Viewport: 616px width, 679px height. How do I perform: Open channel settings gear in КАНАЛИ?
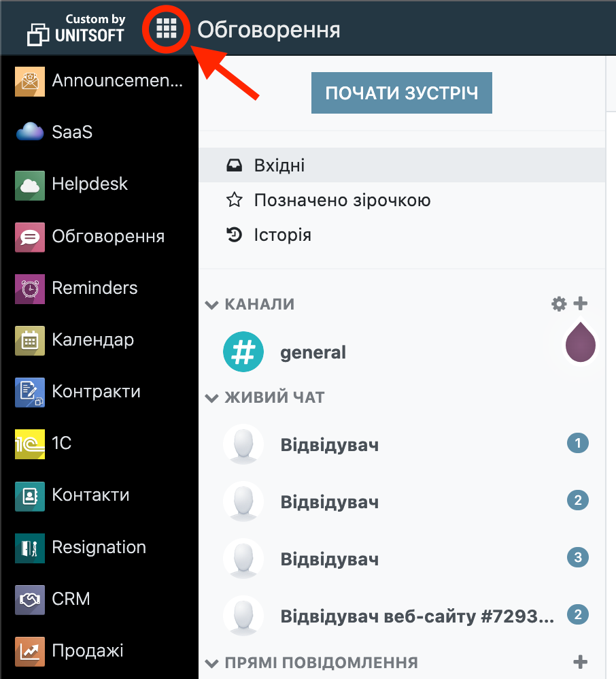(x=558, y=304)
